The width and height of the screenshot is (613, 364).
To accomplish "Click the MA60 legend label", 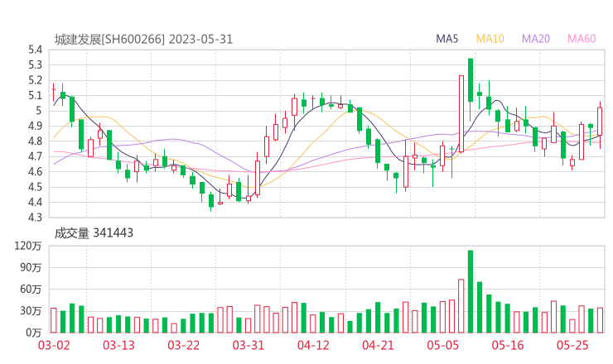I will (x=582, y=39).
